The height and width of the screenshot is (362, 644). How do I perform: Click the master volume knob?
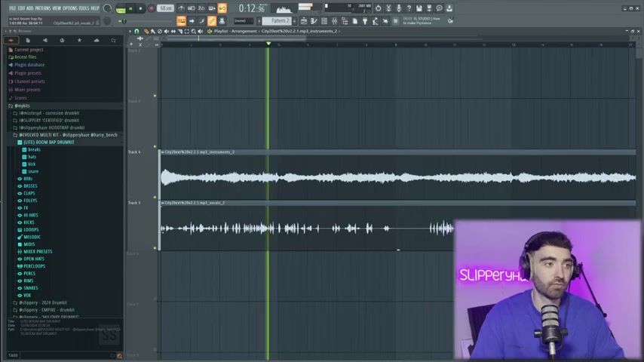coord(107,8)
